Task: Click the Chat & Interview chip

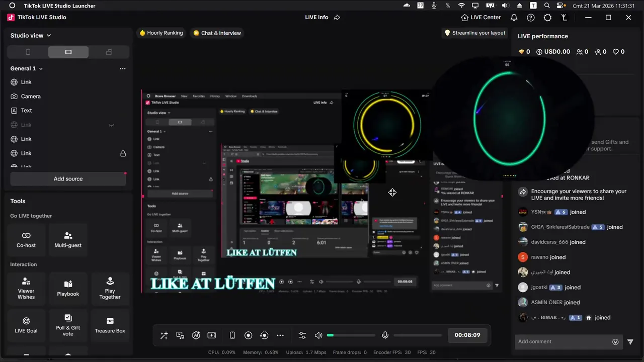Action: (x=217, y=33)
